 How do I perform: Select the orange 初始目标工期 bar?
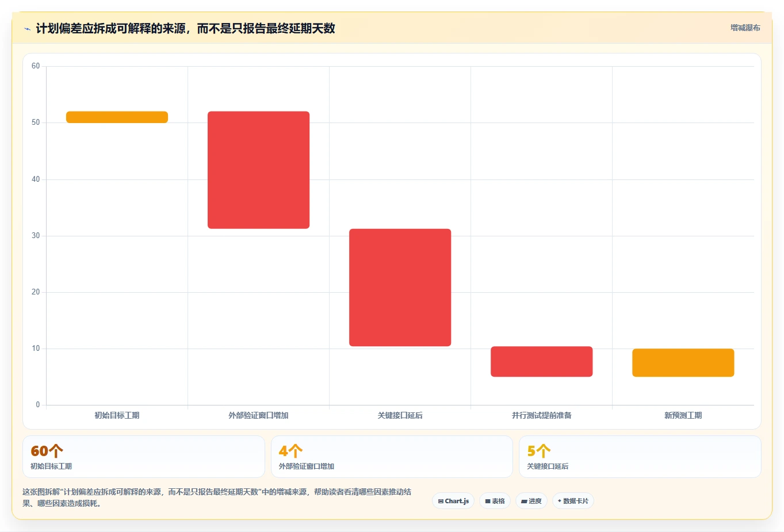click(117, 117)
